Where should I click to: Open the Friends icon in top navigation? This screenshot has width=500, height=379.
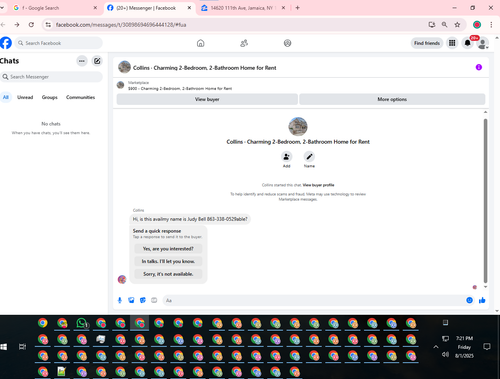click(x=244, y=43)
